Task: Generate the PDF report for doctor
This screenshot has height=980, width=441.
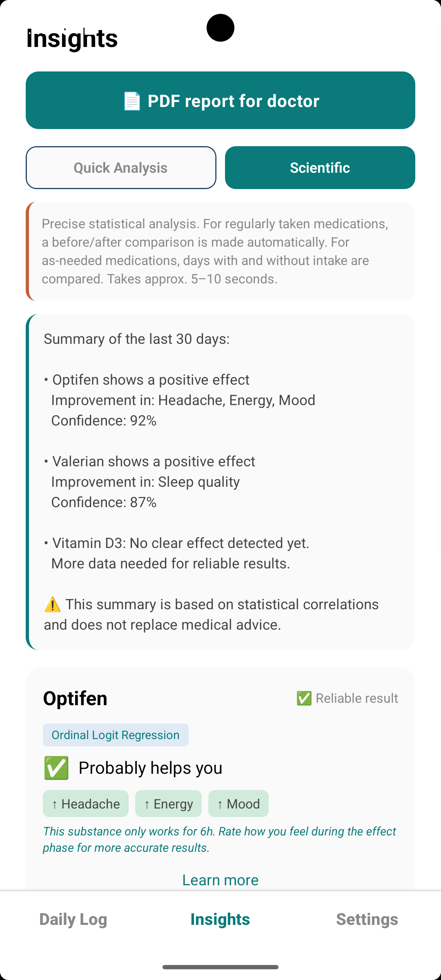Action: coord(220,100)
